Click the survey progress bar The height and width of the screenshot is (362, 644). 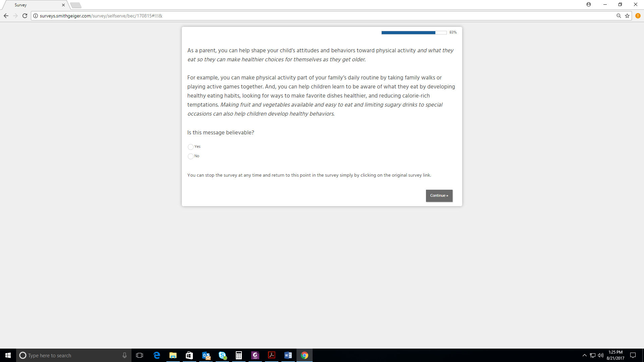click(x=414, y=33)
